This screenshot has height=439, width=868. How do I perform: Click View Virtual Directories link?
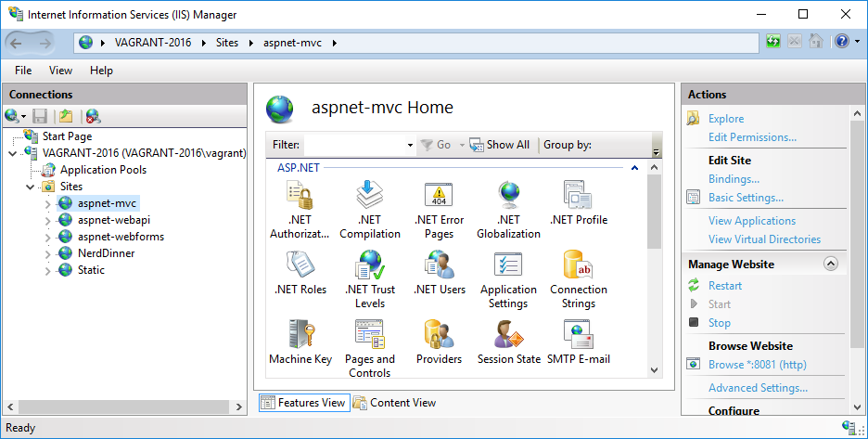coord(764,239)
